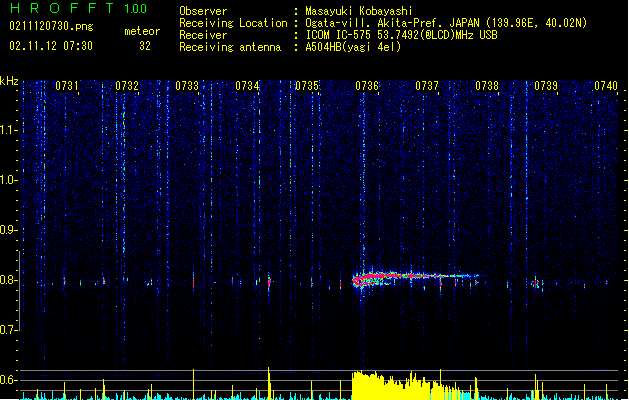Click the 0.8 kHz axis label
629x400 pixels.
pyautogui.click(x=8, y=280)
